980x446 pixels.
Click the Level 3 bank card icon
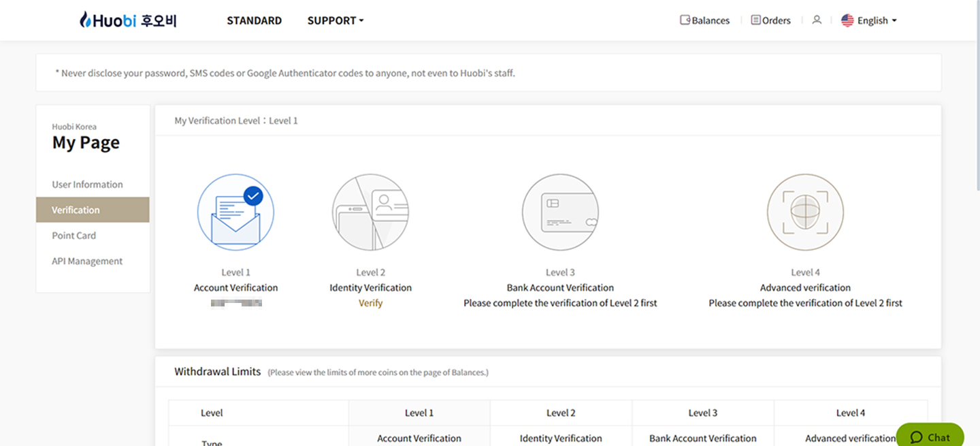coord(560,212)
